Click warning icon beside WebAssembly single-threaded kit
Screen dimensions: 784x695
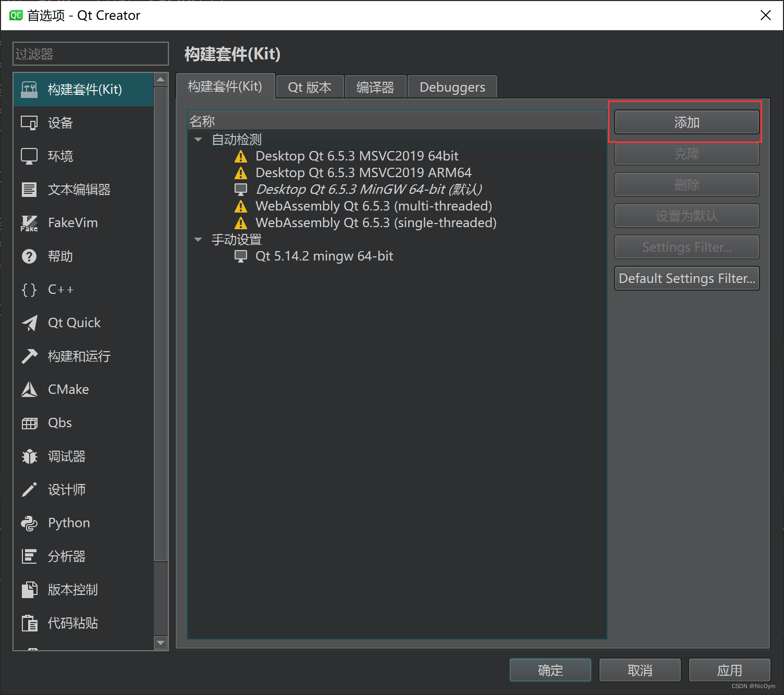(241, 223)
